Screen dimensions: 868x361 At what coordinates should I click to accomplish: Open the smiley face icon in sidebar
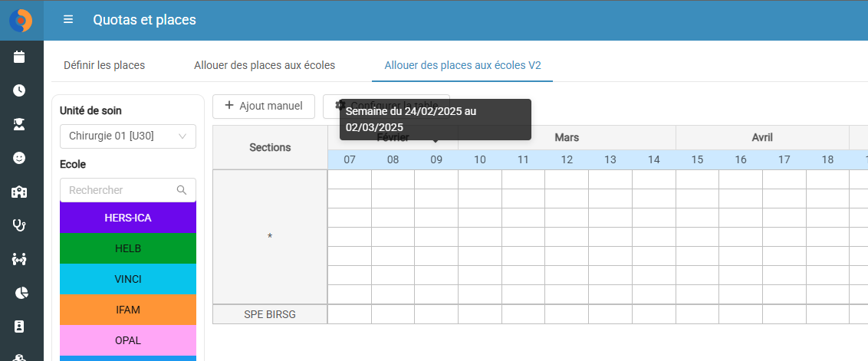click(19, 159)
